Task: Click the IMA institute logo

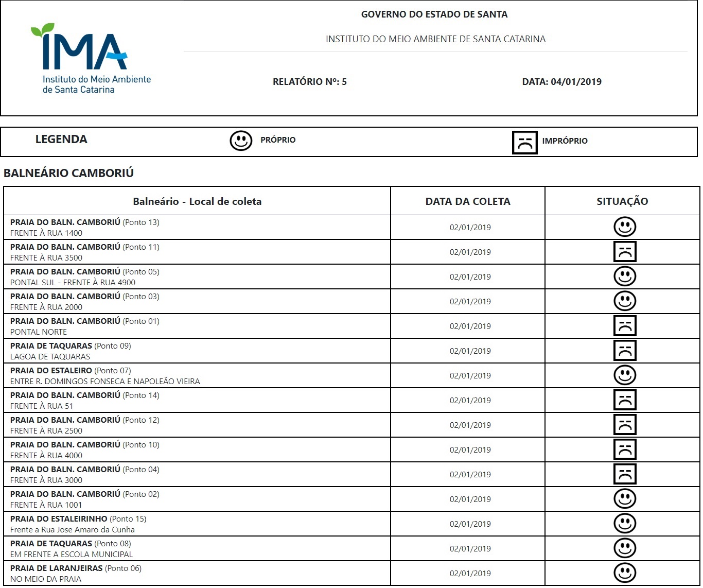Action: [91, 58]
